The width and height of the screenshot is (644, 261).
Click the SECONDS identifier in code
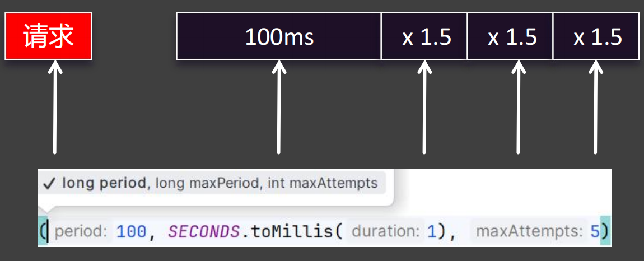coord(204,232)
